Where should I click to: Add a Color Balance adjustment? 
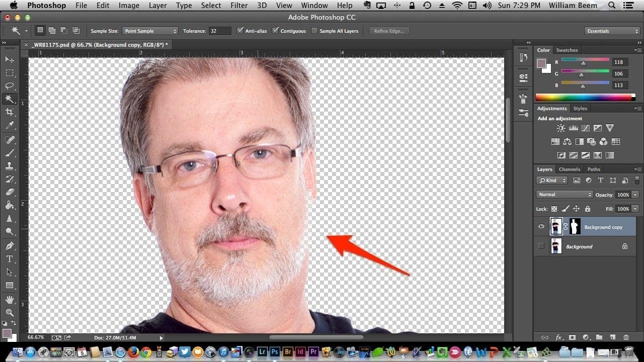coord(568,142)
